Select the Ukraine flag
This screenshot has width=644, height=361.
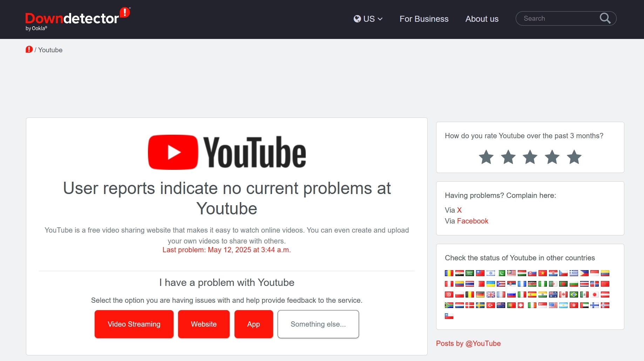click(491, 284)
